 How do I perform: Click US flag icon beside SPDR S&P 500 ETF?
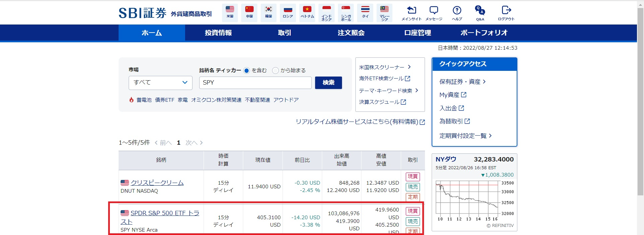(125, 213)
